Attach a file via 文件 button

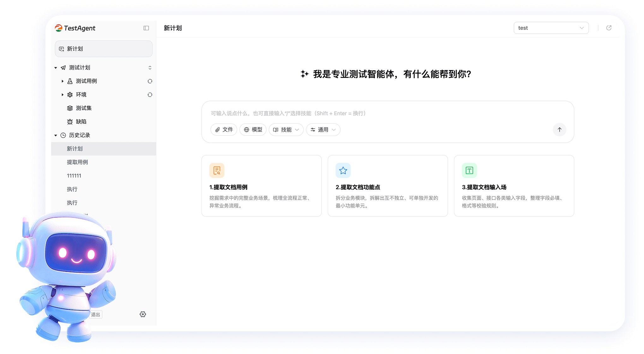[x=224, y=130]
